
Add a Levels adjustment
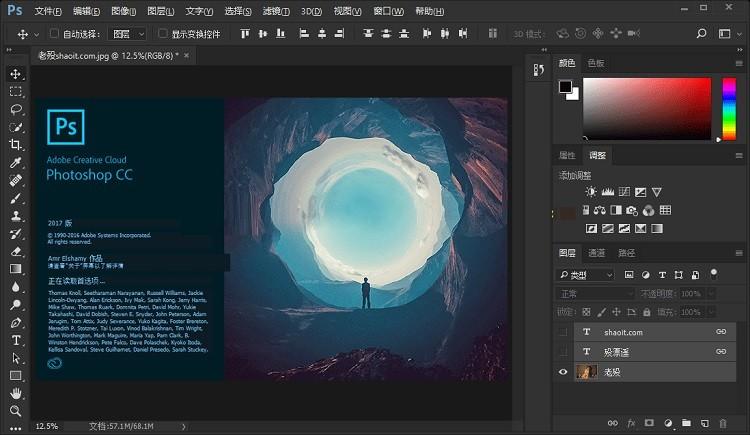607,192
